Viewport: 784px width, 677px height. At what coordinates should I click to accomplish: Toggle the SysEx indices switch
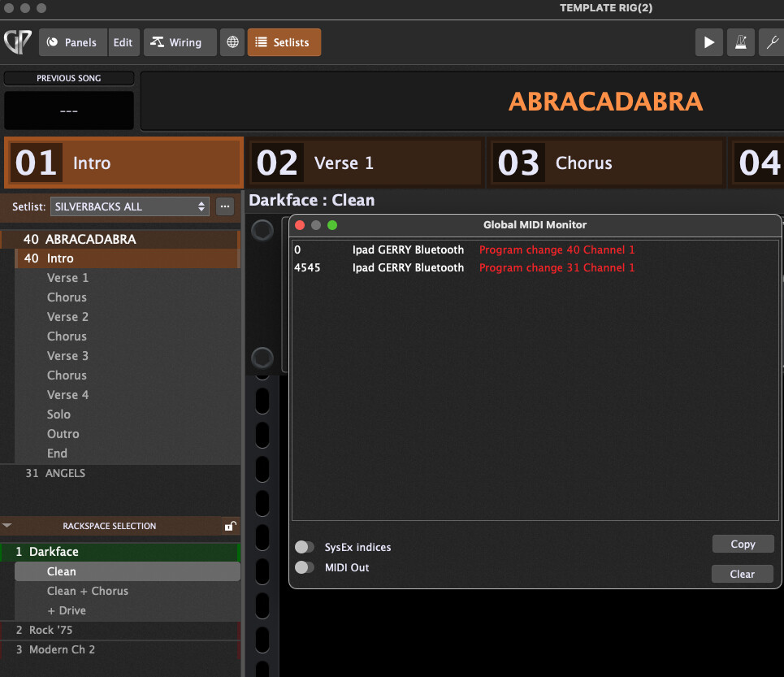(x=305, y=547)
